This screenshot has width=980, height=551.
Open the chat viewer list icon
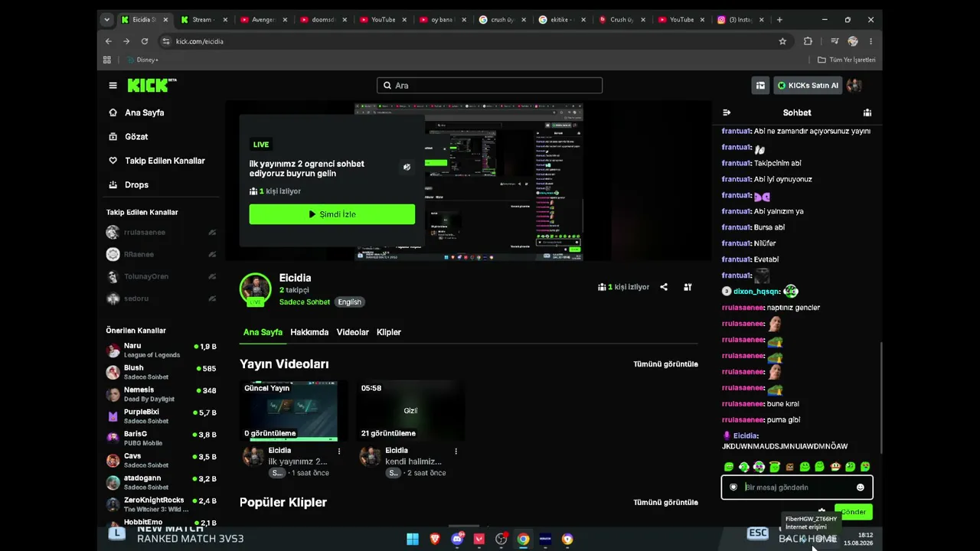(x=867, y=112)
